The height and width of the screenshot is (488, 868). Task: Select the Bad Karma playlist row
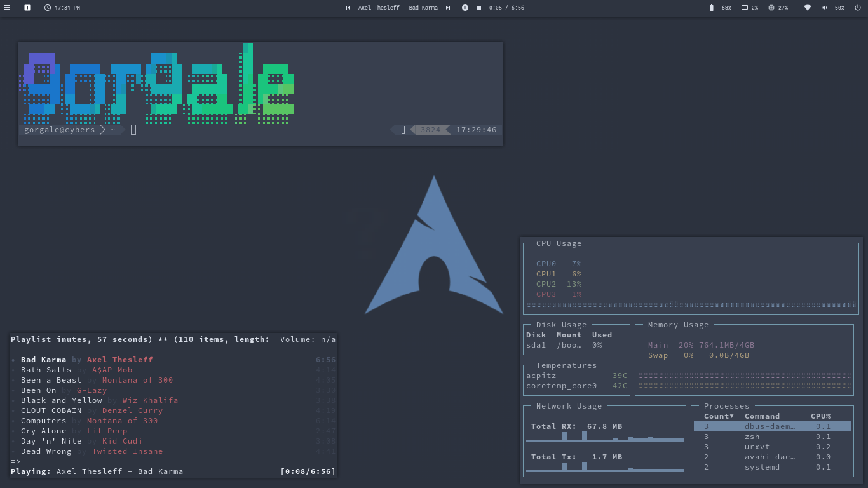pyautogui.click(x=173, y=360)
